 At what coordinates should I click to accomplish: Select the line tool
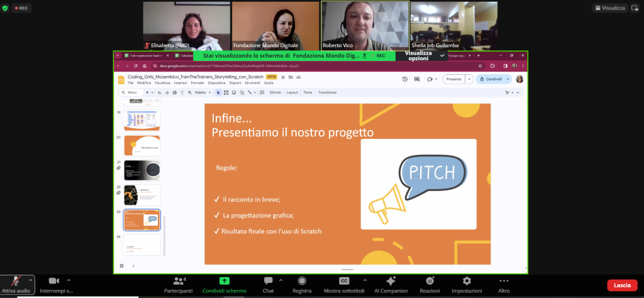(x=249, y=92)
